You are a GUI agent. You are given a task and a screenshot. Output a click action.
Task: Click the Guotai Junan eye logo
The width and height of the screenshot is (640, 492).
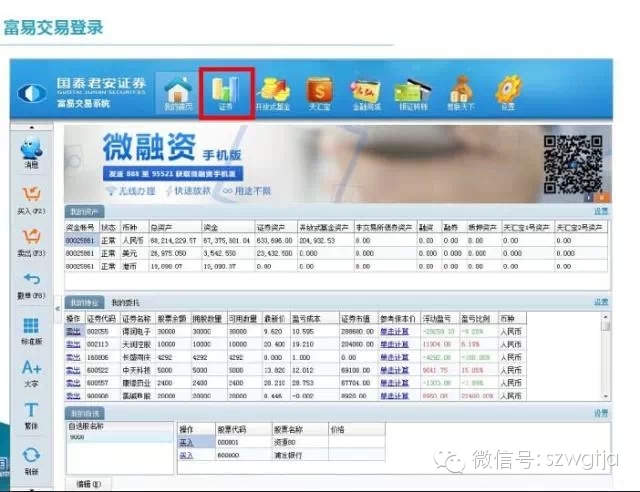(x=31, y=93)
